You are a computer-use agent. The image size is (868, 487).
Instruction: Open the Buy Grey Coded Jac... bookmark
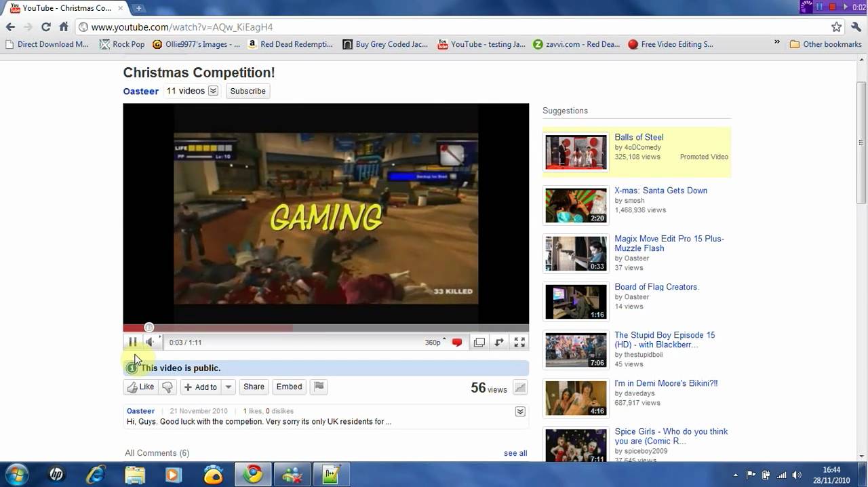[x=385, y=44]
